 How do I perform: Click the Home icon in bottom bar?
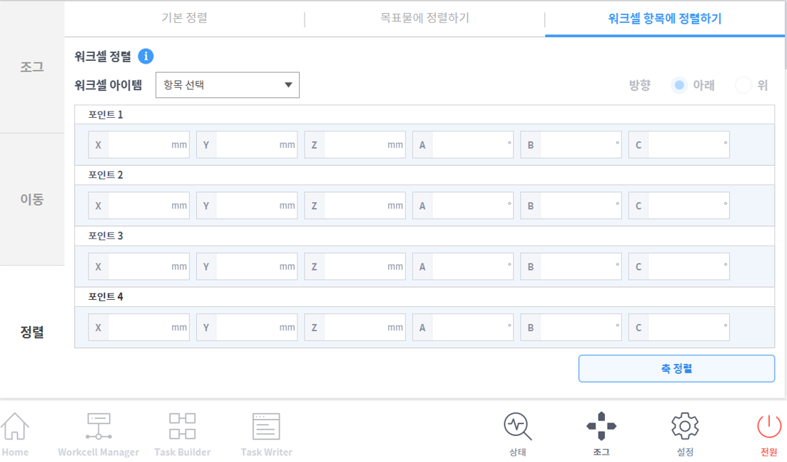(x=15, y=432)
